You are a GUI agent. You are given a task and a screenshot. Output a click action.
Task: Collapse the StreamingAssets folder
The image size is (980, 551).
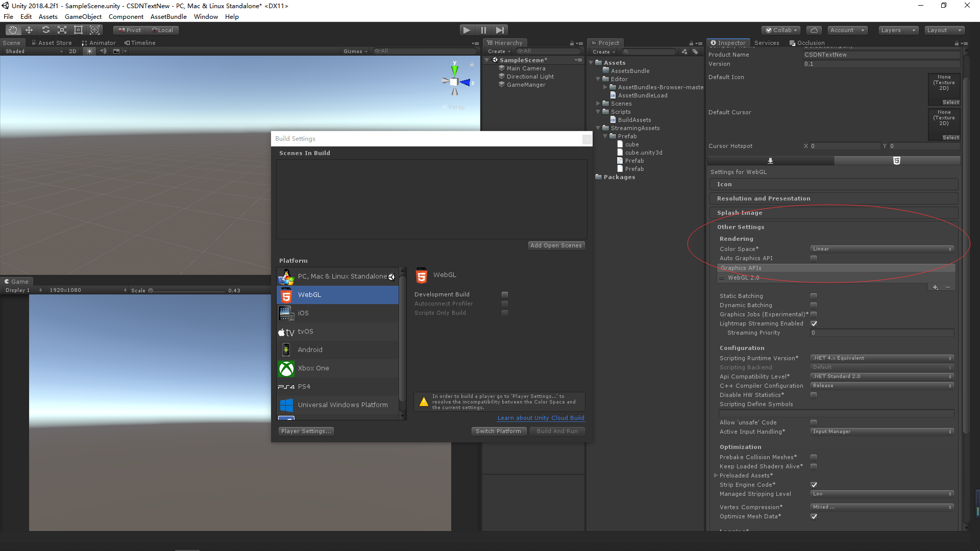click(598, 128)
